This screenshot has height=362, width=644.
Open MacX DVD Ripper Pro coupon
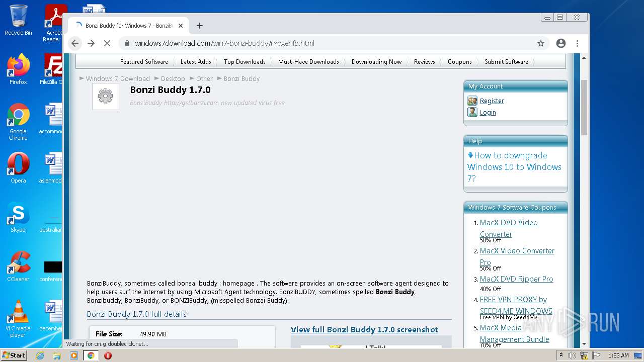point(516,279)
